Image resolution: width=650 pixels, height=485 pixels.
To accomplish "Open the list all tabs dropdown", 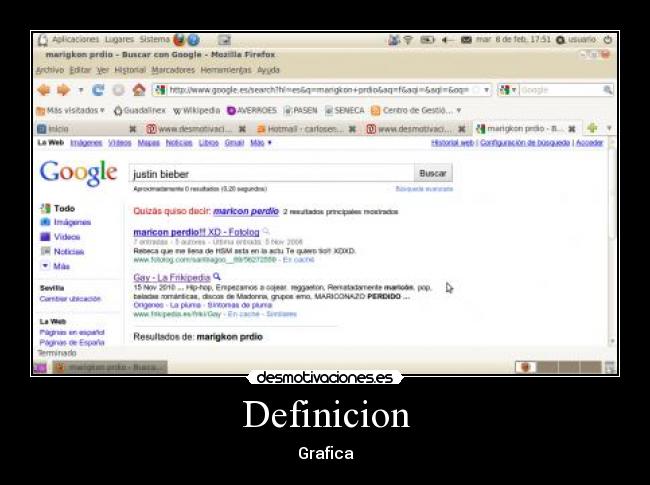I will click(609, 129).
